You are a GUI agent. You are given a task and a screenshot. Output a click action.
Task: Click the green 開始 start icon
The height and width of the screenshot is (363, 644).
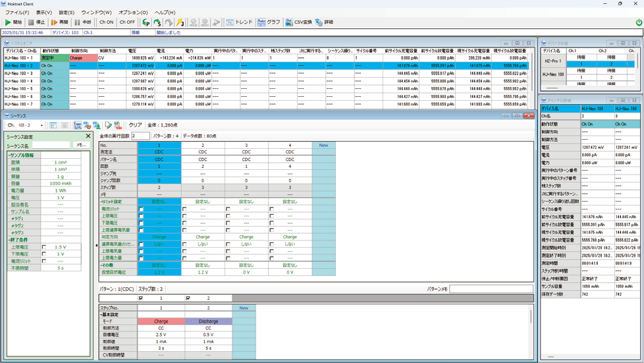pyautogui.click(x=8, y=22)
